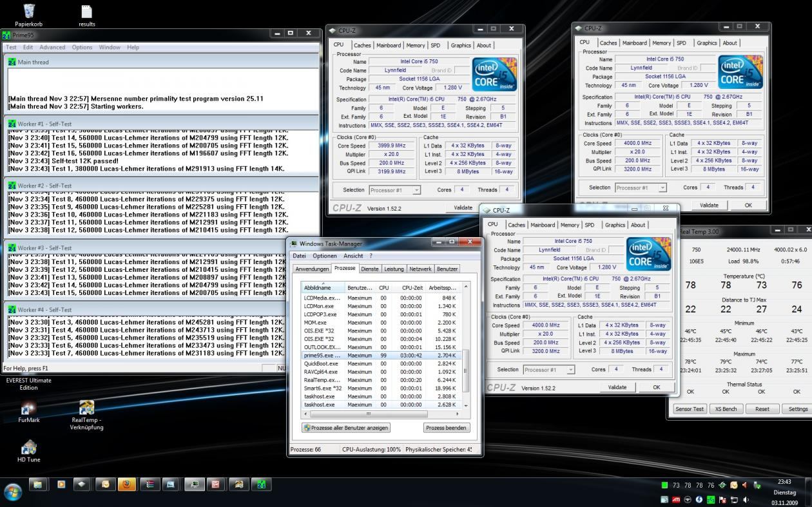This screenshot has height=507, width=812.
Task: Click the Windows Start orb
Action: (13, 492)
